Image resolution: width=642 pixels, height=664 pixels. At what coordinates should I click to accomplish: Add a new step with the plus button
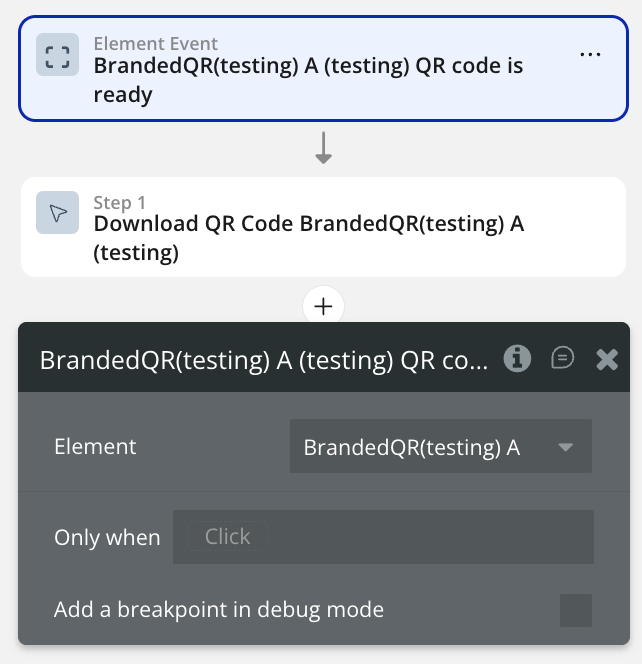pos(323,307)
